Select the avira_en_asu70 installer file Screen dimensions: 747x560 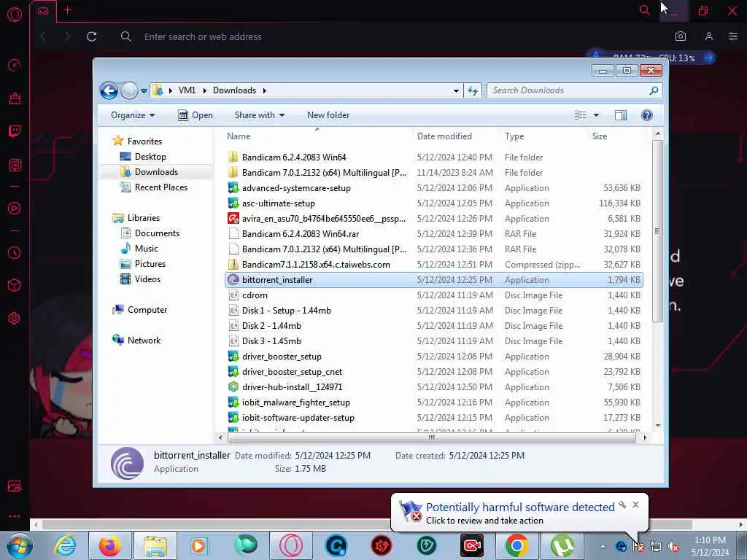(323, 219)
